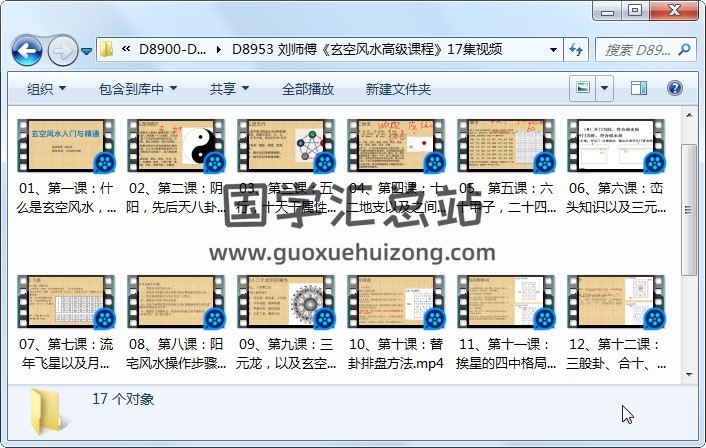The image size is (706, 448).
Task: Click the 17 个对象 status text
Action: tap(123, 399)
